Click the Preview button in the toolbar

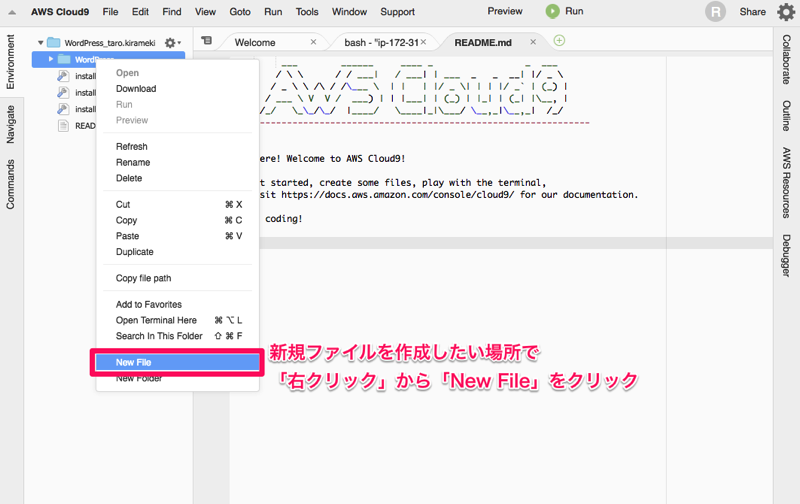point(504,11)
